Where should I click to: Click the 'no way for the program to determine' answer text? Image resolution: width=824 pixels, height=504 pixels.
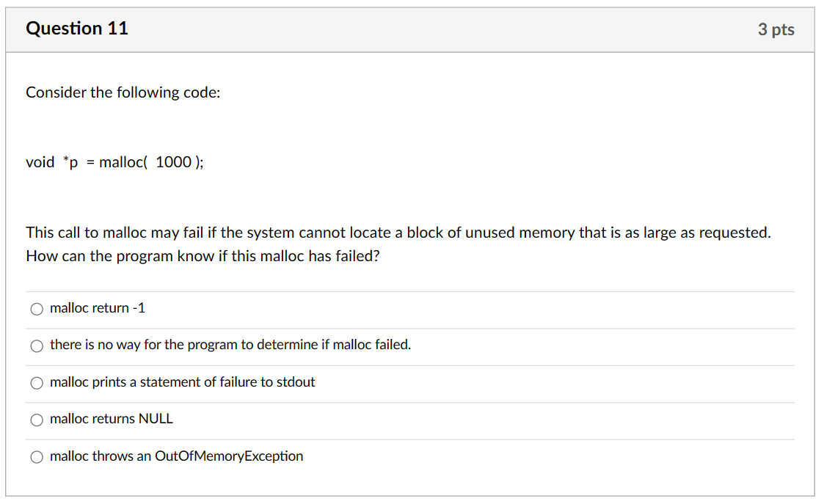tap(230, 345)
